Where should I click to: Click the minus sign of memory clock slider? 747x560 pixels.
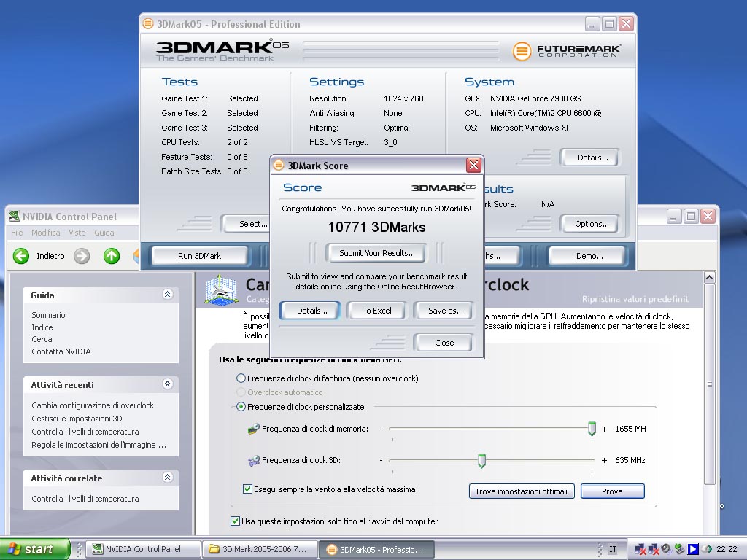click(x=381, y=429)
